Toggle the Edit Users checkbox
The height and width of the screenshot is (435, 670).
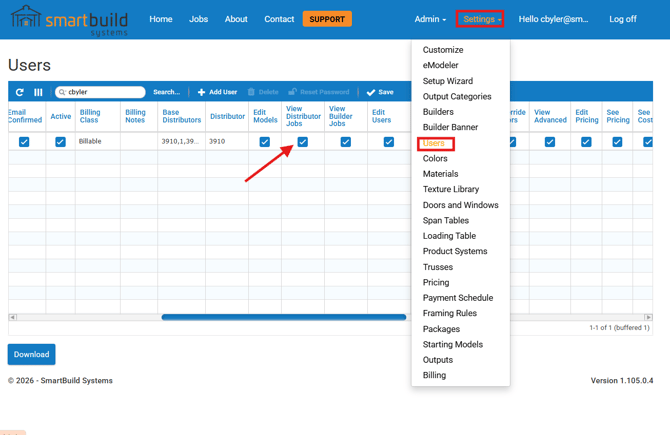click(388, 142)
